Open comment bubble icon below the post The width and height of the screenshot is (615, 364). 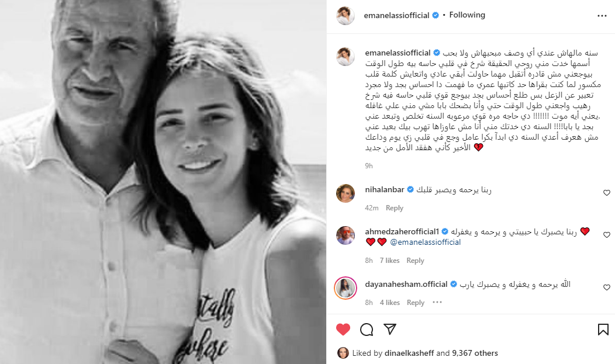(x=367, y=330)
